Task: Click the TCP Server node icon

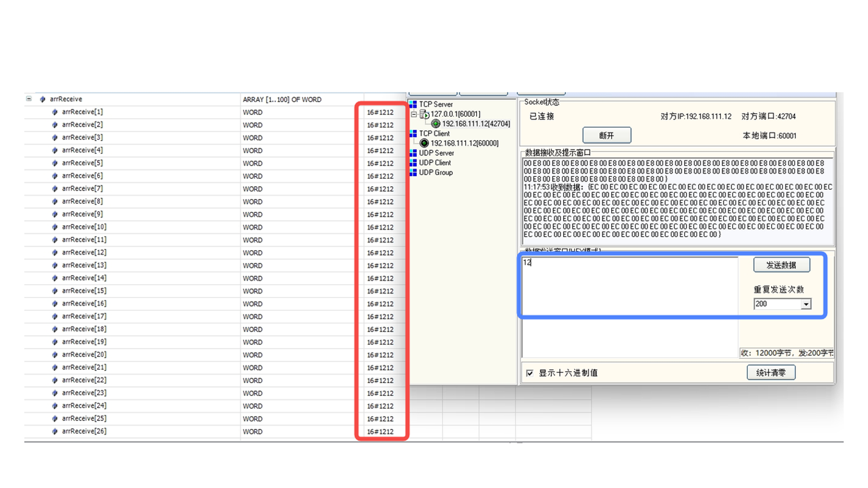Action: [413, 104]
